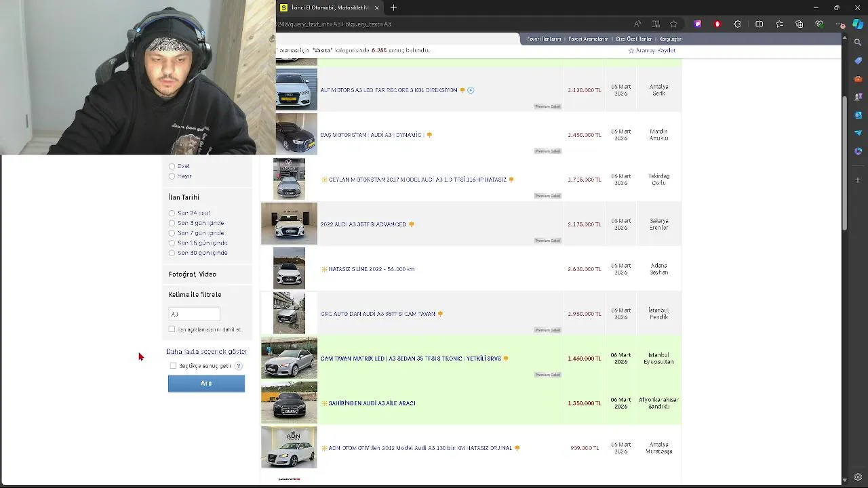Close the İkinci El Otomobil tab

[376, 7]
